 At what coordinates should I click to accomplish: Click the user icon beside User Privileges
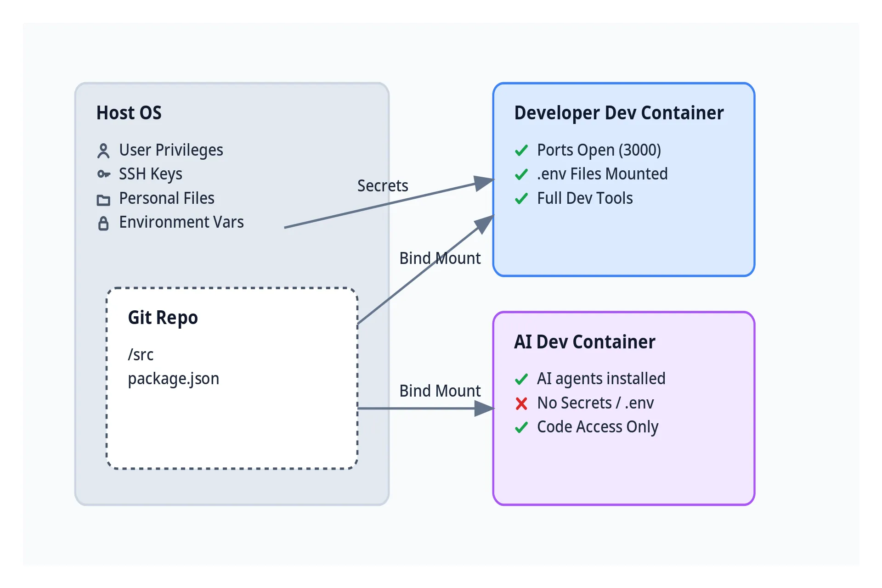103,151
